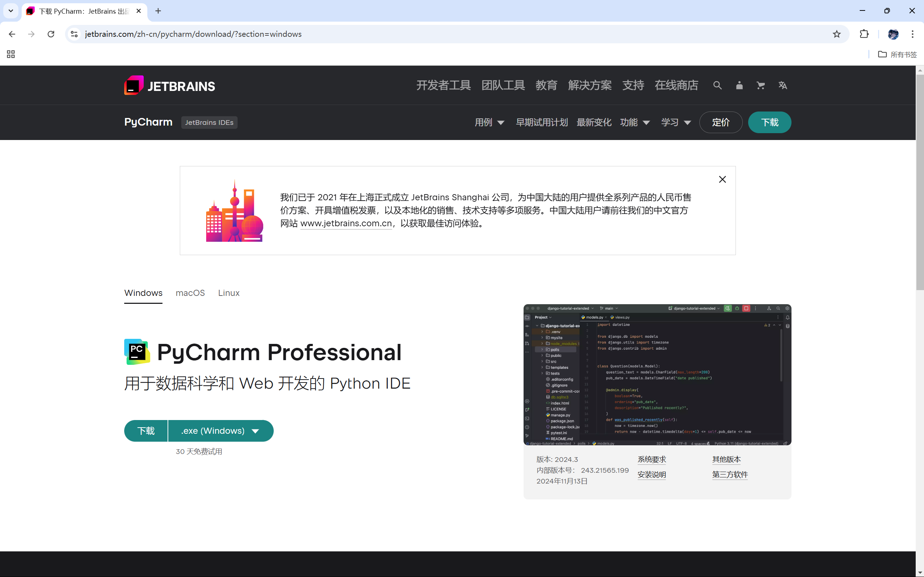The height and width of the screenshot is (577, 924).
Task: Open the Chrome three-dot menu
Action: point(912,34)
